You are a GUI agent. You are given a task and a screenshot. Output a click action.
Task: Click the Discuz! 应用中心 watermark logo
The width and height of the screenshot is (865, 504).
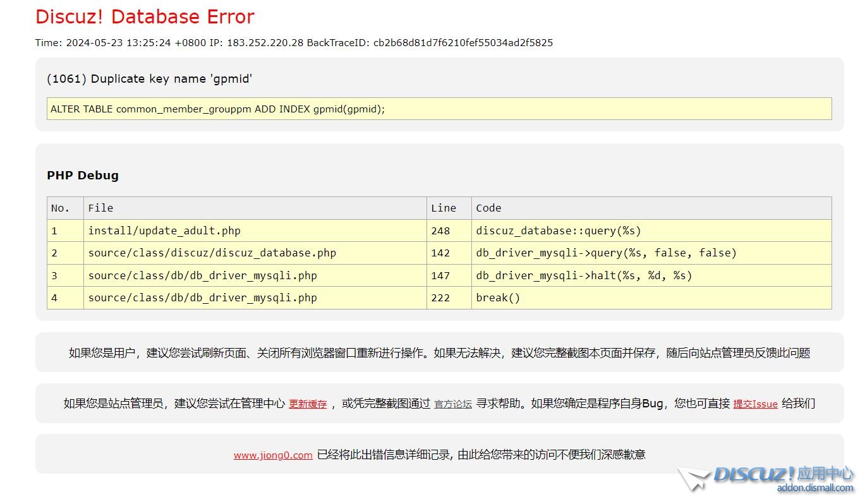(x=783, y=474)
